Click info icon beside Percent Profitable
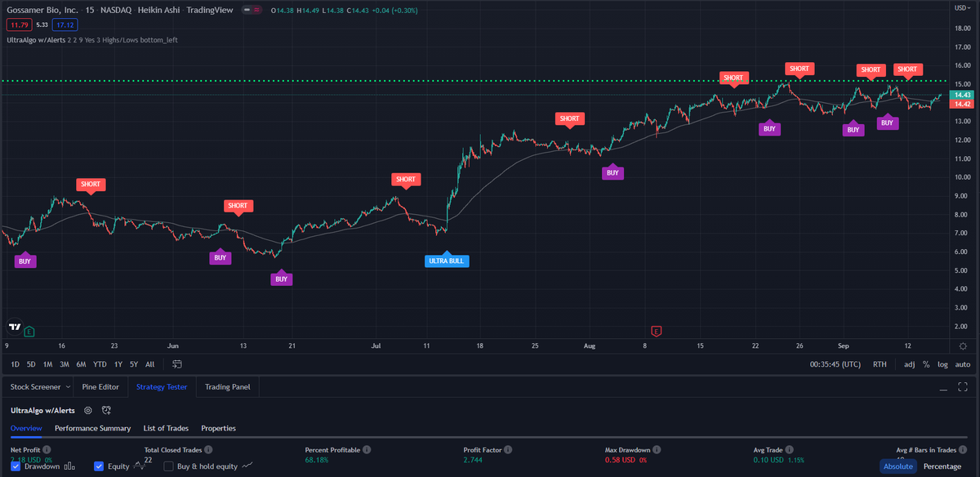 pos(367,450)
